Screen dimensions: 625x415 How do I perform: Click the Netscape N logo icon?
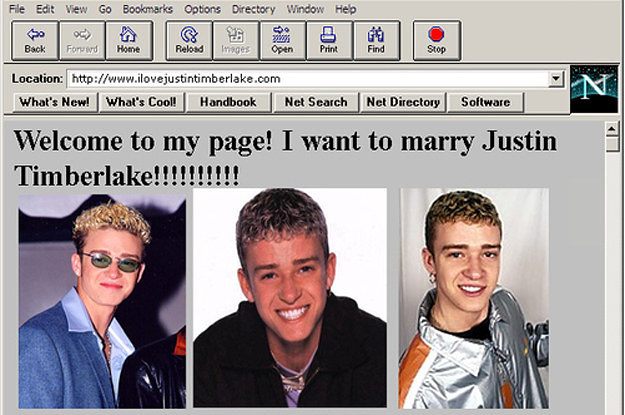click(594, 87)
